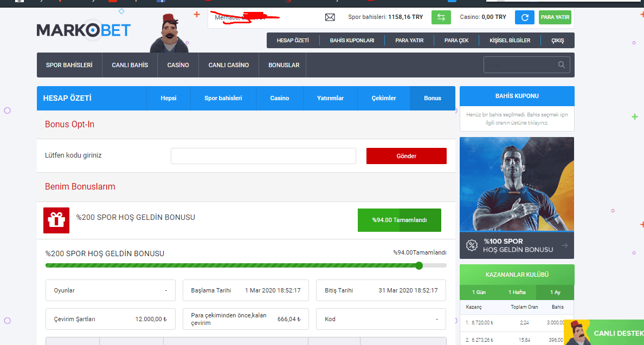The width and height of the screenshot is (644, 345).
Task: Select 1 Hafta winners tab
Action: pyautogui.click(x=517, y=292)
